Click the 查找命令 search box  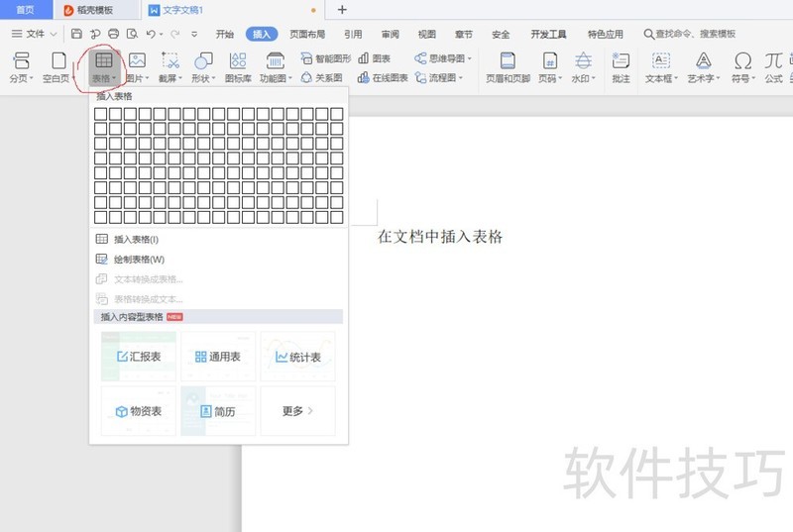click(690, 34)
